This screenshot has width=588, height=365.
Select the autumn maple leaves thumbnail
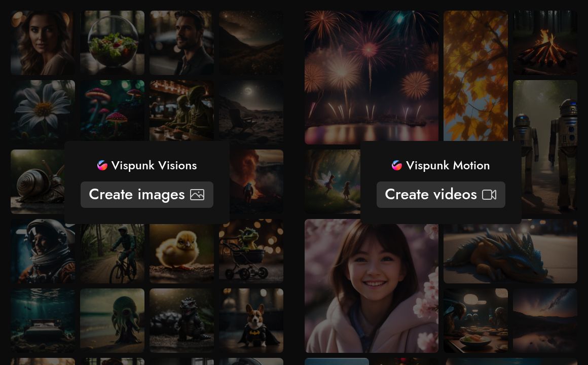point(475,76)
